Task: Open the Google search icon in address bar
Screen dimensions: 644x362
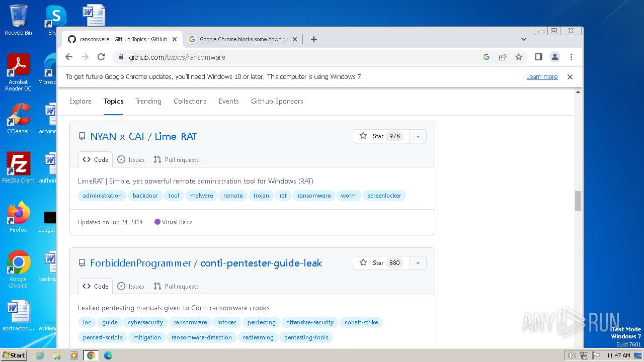Action: click(x=487, y=57)
